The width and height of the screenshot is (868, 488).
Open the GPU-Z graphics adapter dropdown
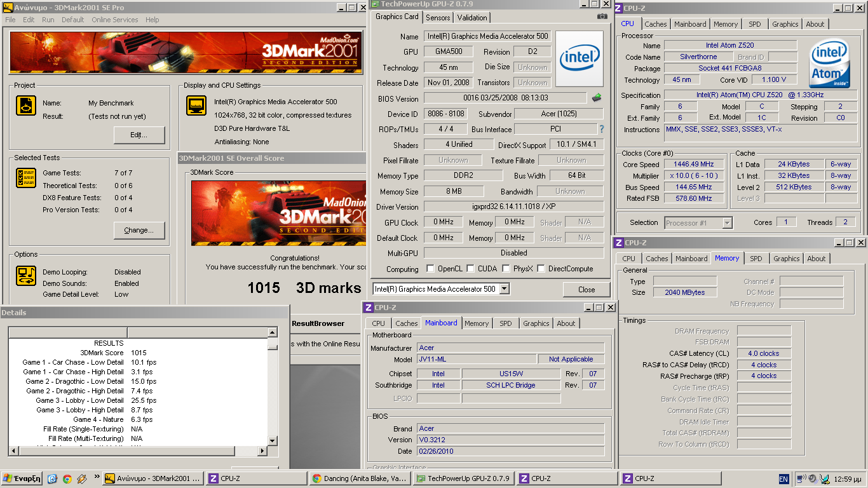click(504, 289)
